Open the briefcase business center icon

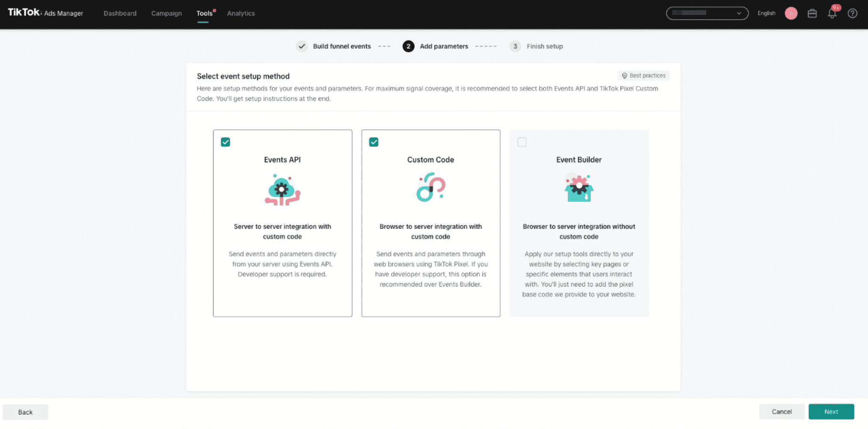point(812,13)
